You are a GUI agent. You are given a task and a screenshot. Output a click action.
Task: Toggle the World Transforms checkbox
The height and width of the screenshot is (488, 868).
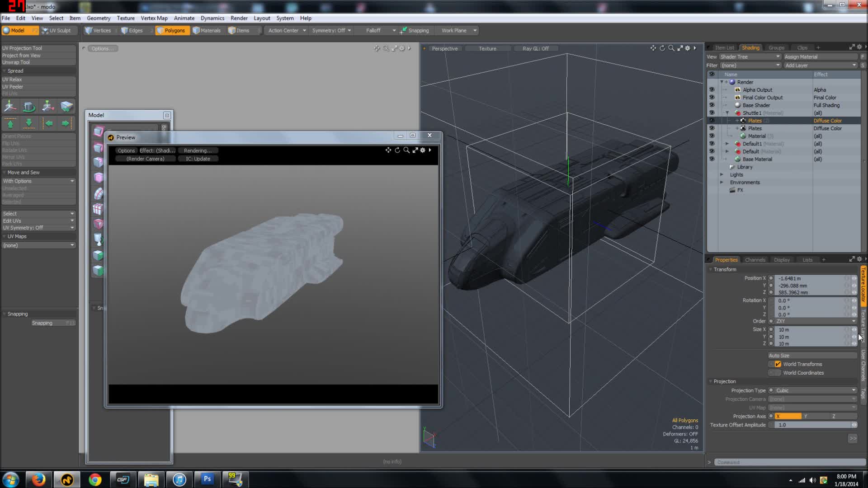(778, 364)
